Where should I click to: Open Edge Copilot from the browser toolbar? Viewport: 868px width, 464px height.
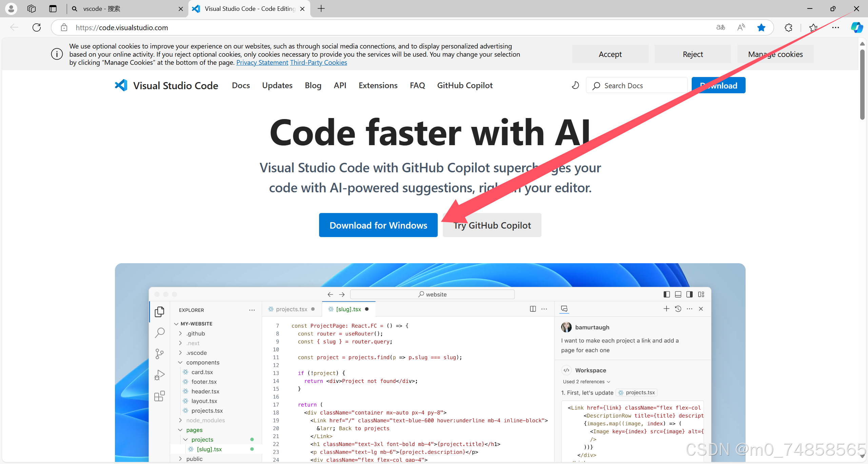857,27
